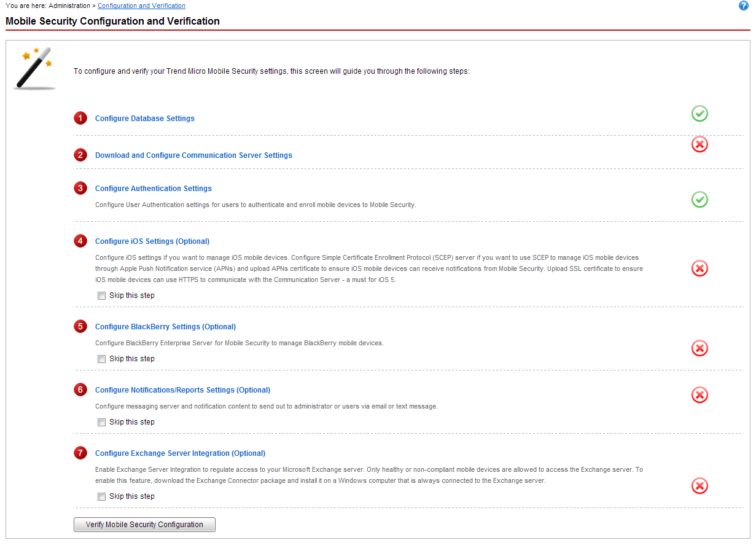Open Configure iOS Settings (Optional) link
The height and width of the screenshot is (548, 756).
point(152,241)
